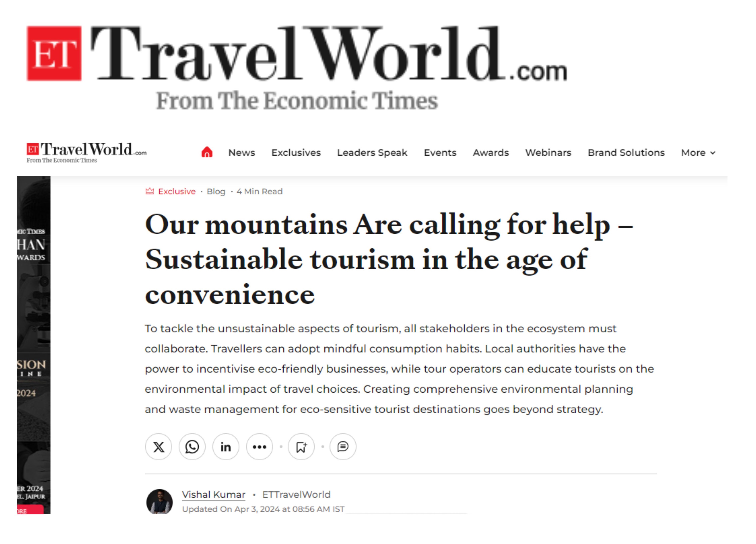Open author Vishal Kumar's profile link

214,495
